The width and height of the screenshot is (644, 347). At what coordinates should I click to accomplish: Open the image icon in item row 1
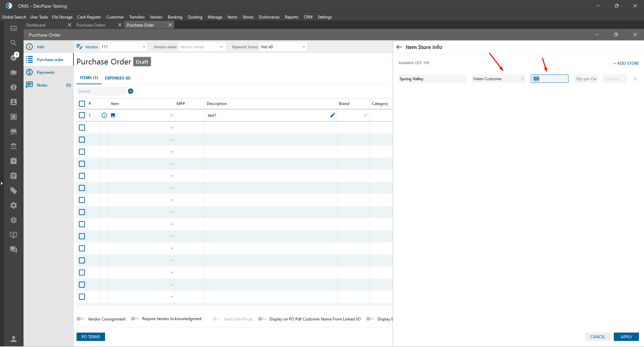[x=113, y=115]
